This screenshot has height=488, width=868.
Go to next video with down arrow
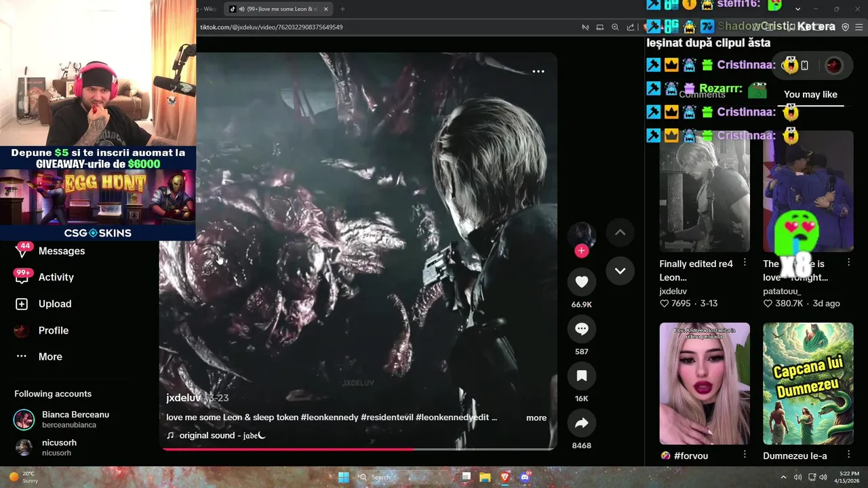click(x=620, y=270)
